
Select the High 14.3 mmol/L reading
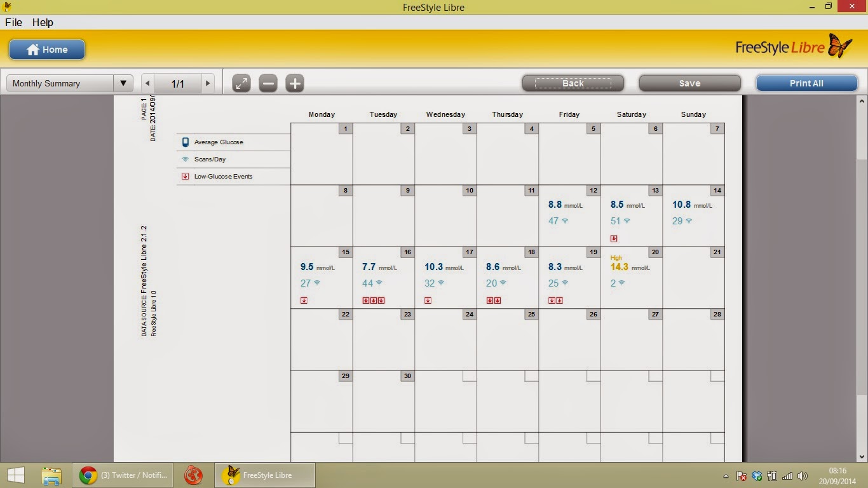point(630,268)
